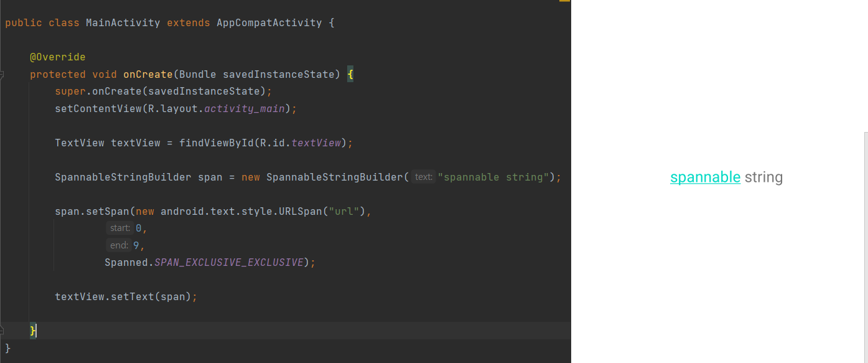Click the TextView type name
This screenshot has width=868, height=363.
[80, 143]
